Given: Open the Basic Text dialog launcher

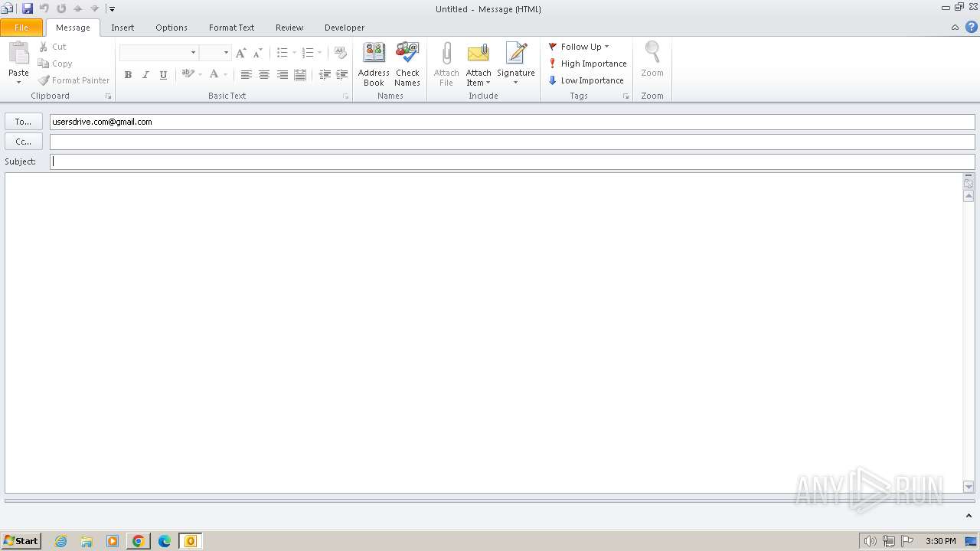Looking at the screenshot, I should 346,96.
